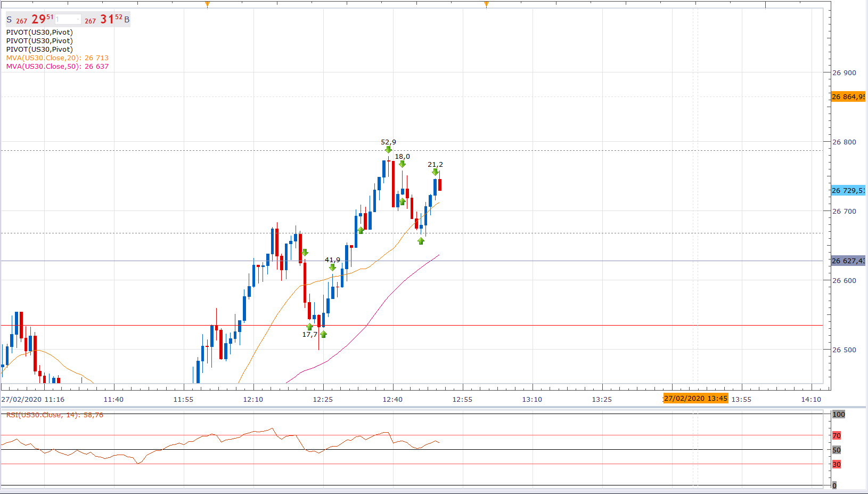Click the orange MVA(US30.Close,20) indicator label
The image size is (868, 494).
[x=58, y=58]
